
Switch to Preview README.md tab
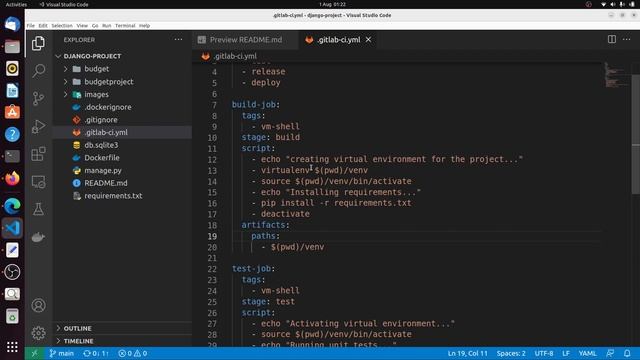pyautogui.click(x=245, y=40)
